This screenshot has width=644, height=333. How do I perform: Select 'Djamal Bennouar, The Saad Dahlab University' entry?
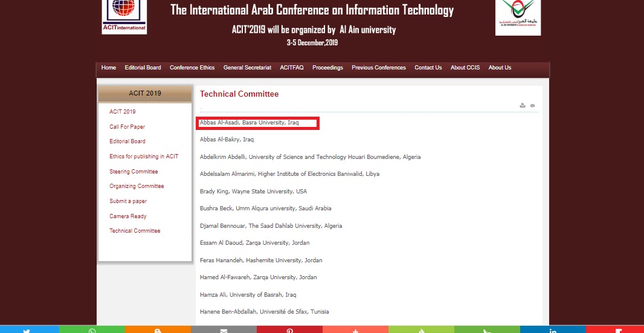[x=271, y=226]
